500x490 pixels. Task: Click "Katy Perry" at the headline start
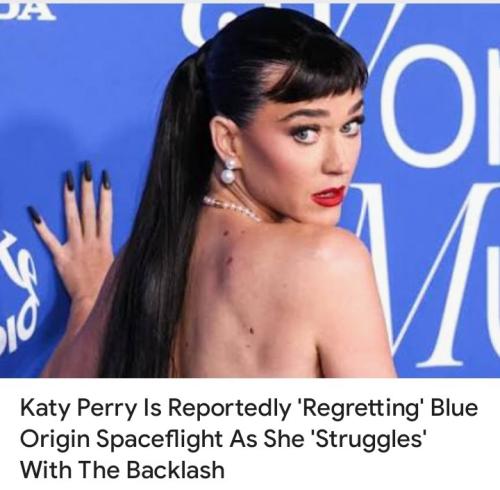[78, 408]
